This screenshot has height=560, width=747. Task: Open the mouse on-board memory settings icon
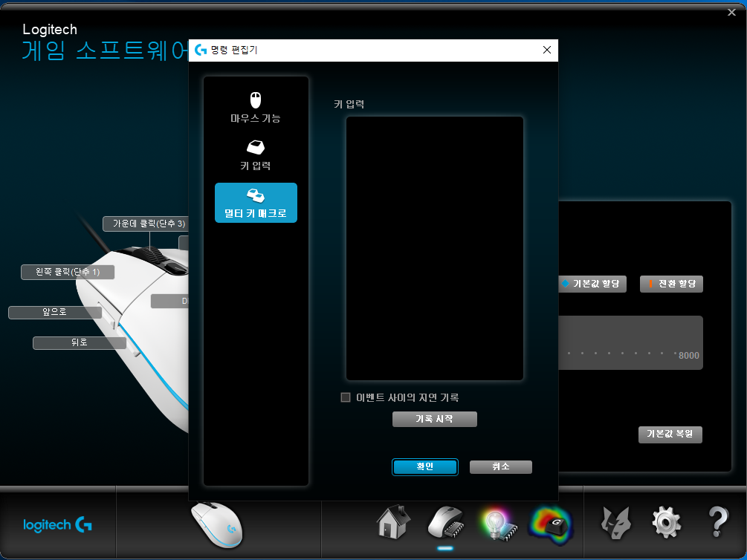[x=446, y=524]
